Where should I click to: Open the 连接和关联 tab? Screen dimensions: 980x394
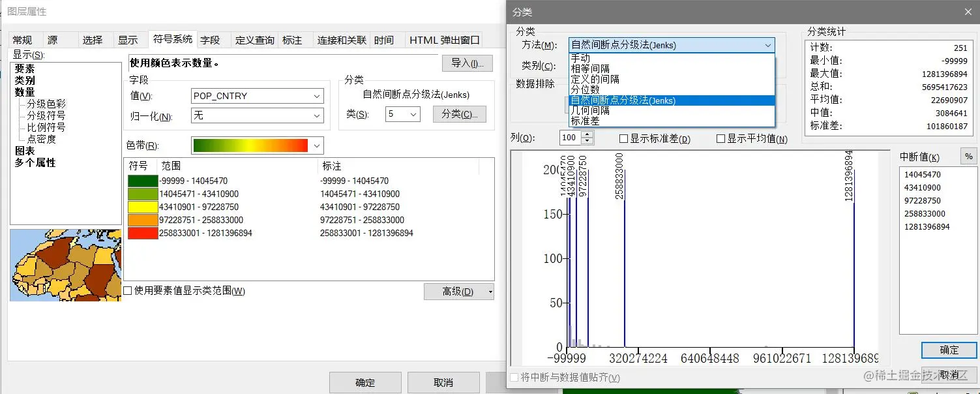coord(342,40)
